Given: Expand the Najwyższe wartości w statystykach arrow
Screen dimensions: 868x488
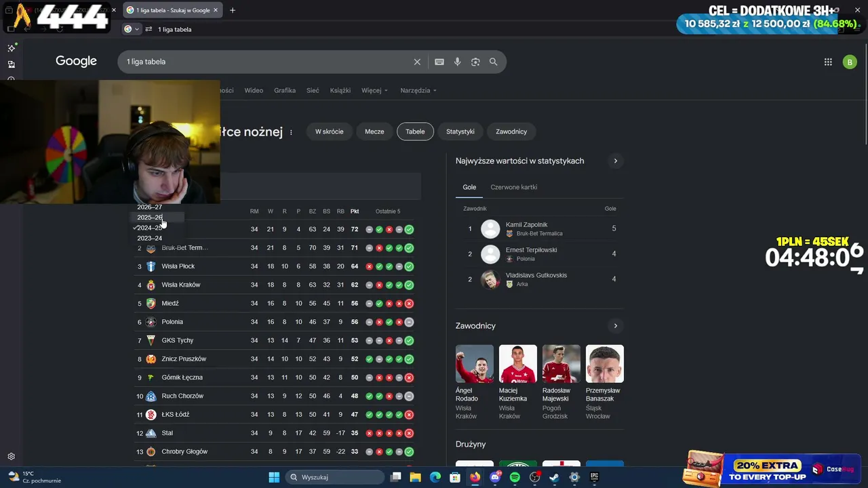Looking at the screenshot, I should [x=616, y=161].
